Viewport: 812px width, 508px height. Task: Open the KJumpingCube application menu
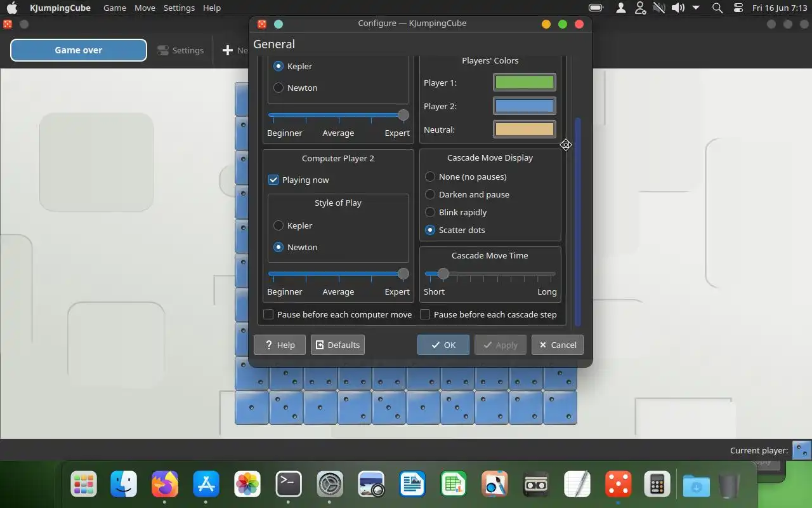(60, 8)
